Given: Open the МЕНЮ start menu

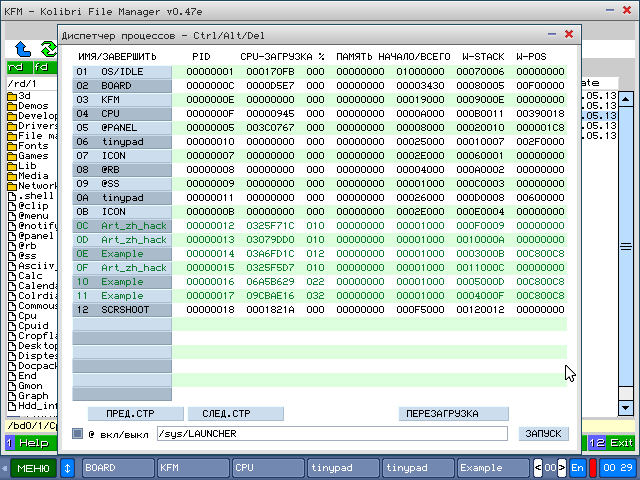Looking at the screenshot, I should pyautogui.click(x=32, y=468).
